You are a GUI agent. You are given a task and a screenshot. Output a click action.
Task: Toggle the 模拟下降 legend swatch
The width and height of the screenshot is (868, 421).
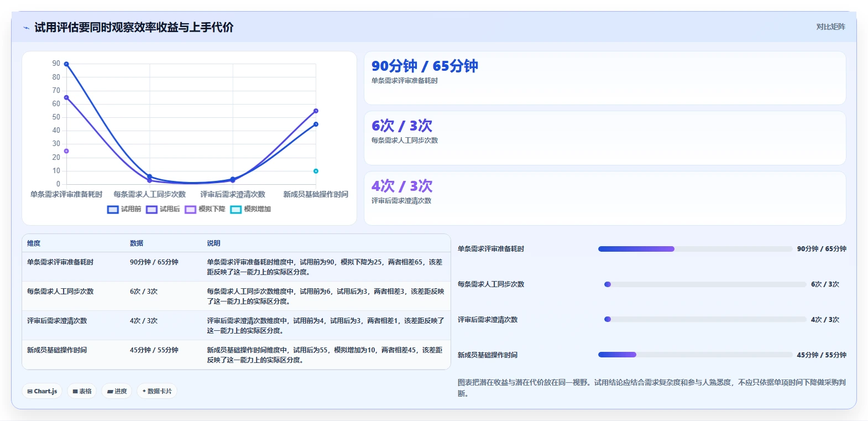[190, 209]
